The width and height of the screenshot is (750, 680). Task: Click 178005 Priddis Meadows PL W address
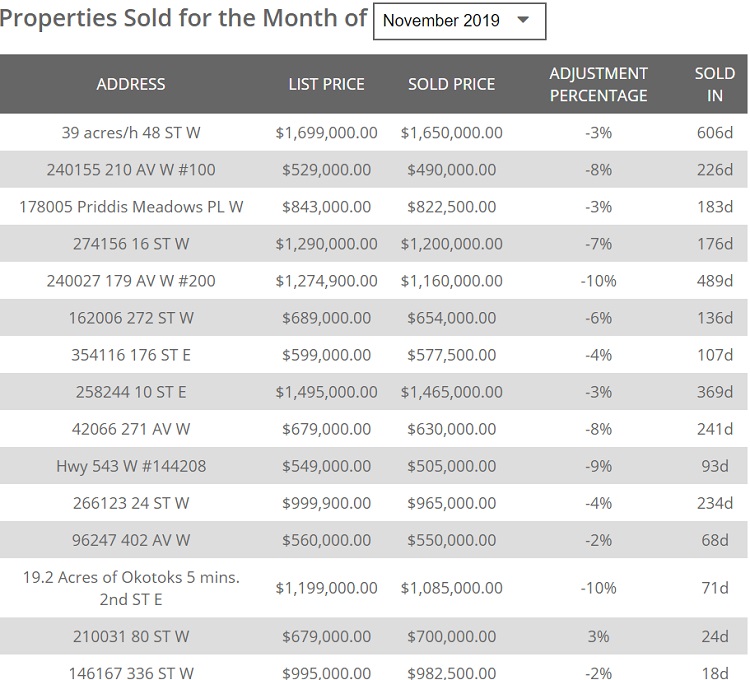pyautogui.click(x=131, y=207)
